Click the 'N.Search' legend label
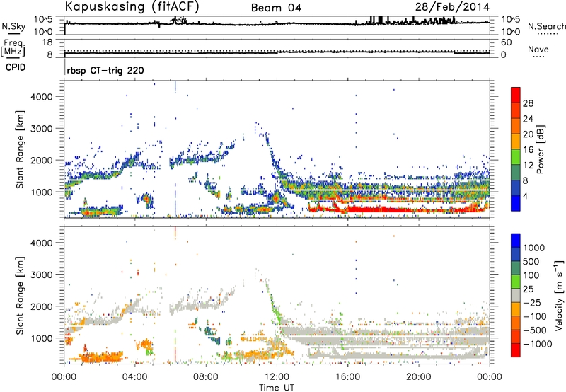The height and width of the screenshot is (392, 566). pos(546,26)
